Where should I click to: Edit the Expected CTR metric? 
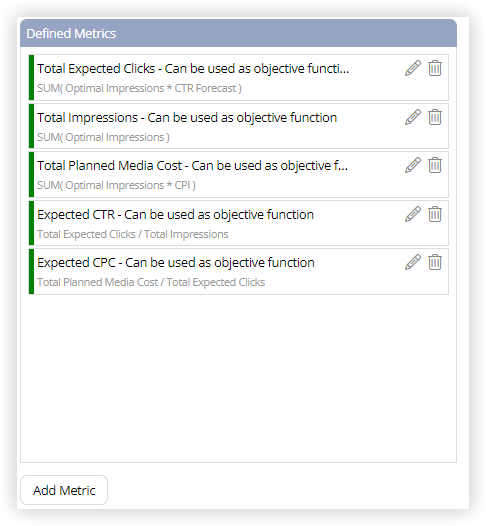(x=413, y=214)
